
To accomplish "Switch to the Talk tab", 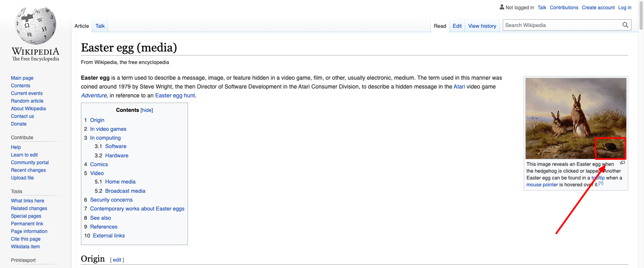I will 100,26.
